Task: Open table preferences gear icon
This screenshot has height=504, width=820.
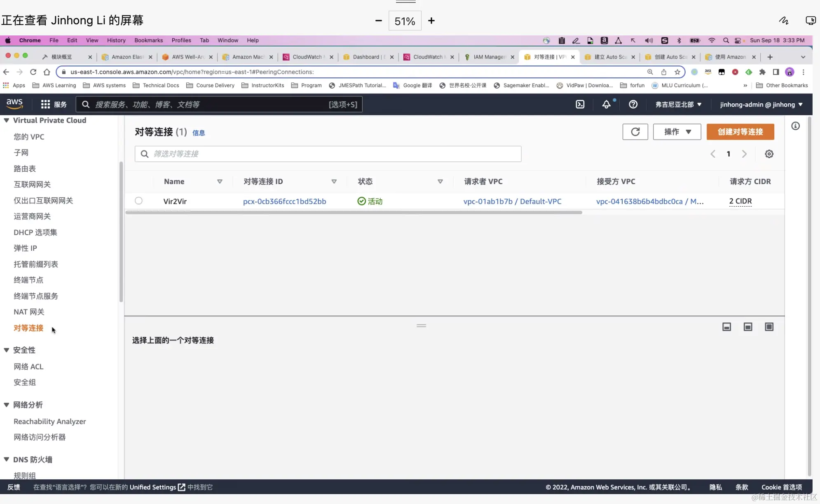Action: tap(769, 154)
